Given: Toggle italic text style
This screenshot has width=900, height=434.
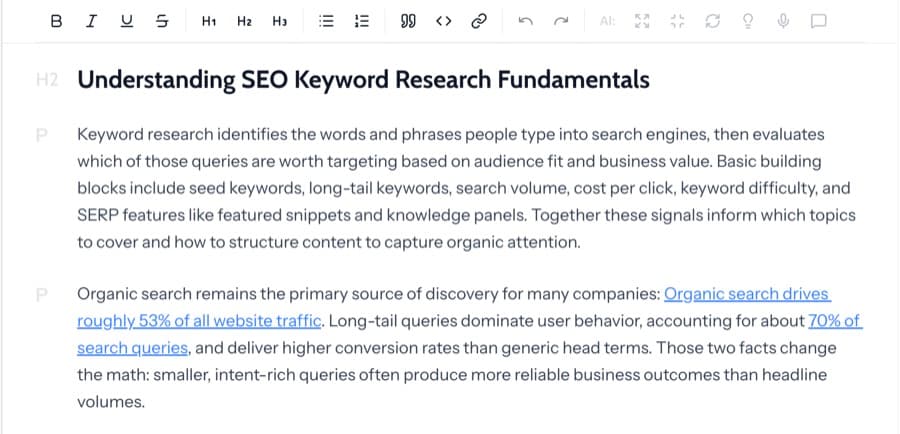Looking at the screenshot, I should pyautogui.click(x=91, y=20).
